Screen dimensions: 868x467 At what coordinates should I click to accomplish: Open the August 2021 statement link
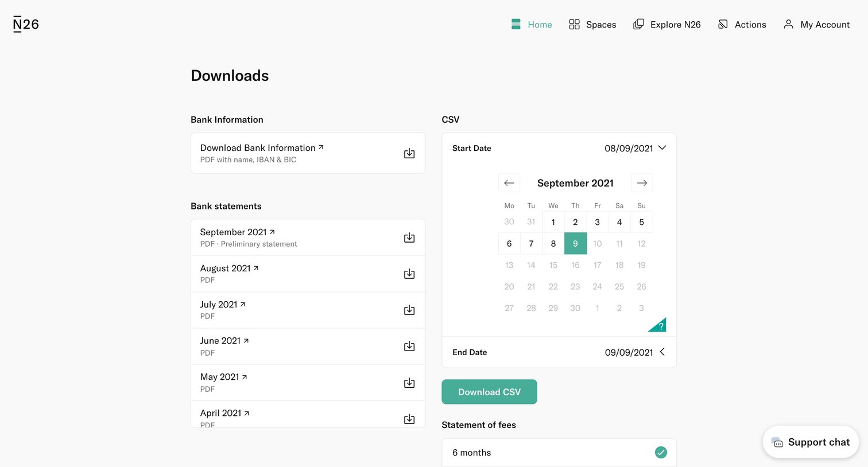[x=229, y=268]
